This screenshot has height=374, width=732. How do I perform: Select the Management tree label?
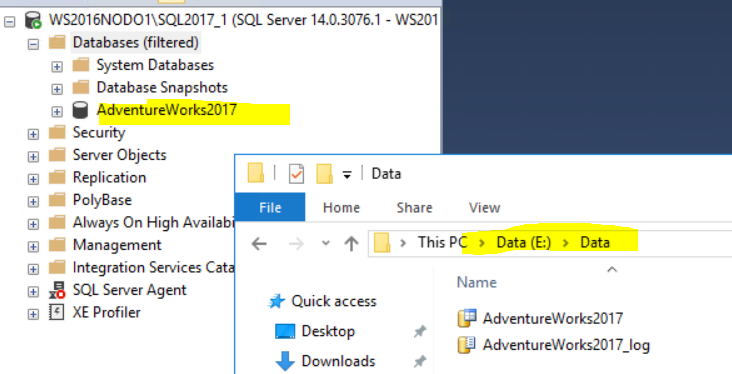pos(117,245)
